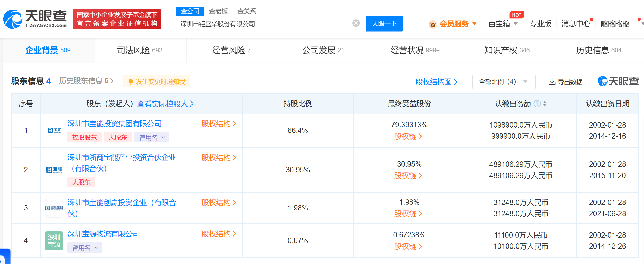
Task: Open 股权结构 for 深圳市宝能投资集团有限公司
Action: [219, 124]
